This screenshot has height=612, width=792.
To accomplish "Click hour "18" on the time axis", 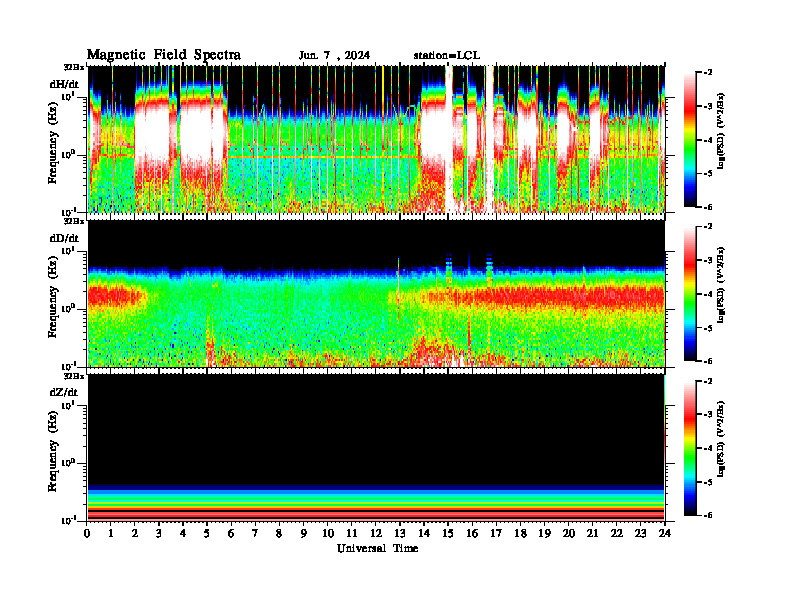I will tap(520, 533).
